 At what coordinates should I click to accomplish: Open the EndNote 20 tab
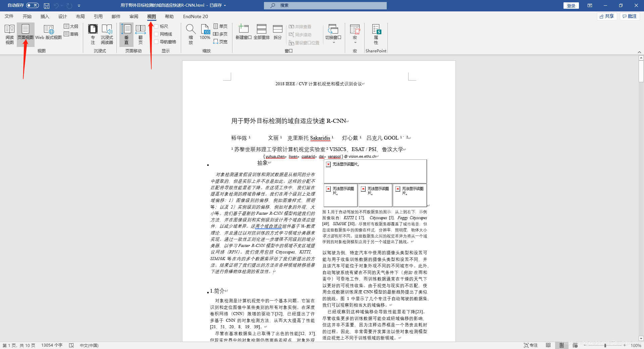click(195, 16)
